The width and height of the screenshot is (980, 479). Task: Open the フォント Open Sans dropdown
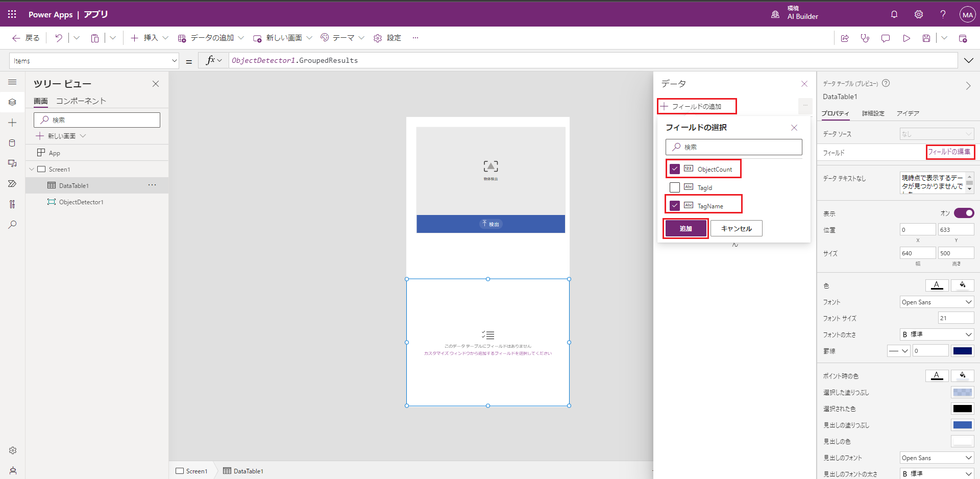tap(937, 302)
